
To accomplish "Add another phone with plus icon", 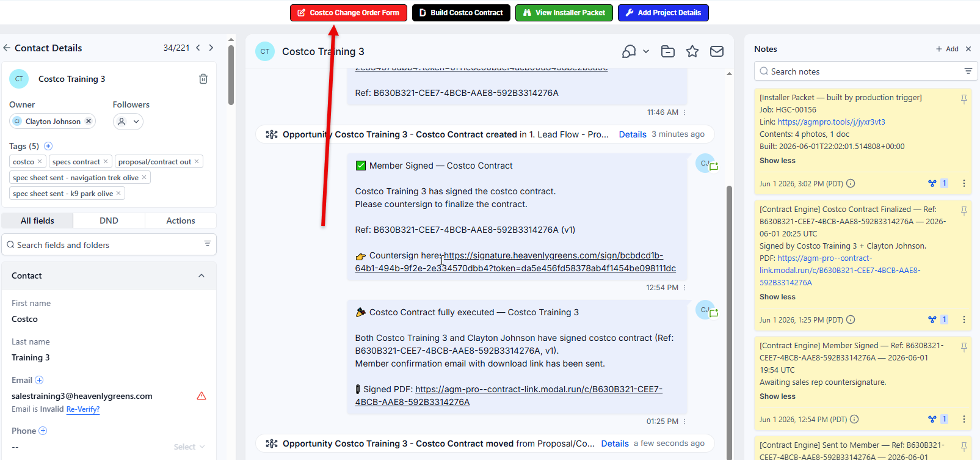I will pos(43,431).
